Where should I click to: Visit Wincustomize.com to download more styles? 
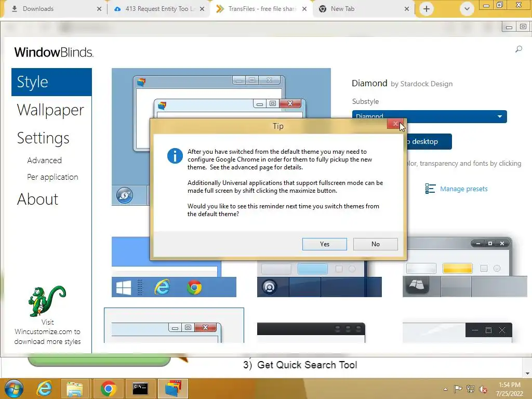point(47,332)
